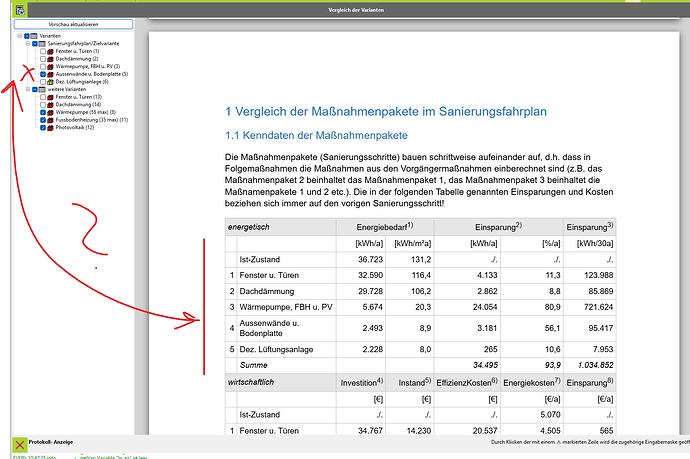
Task: Click the table icon beside weitere Varianten
Action: point(42,89)
